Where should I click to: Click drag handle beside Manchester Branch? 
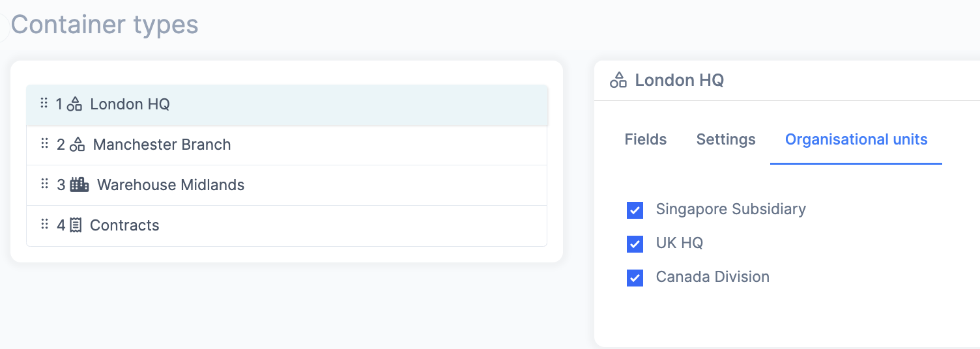point(44,143)
